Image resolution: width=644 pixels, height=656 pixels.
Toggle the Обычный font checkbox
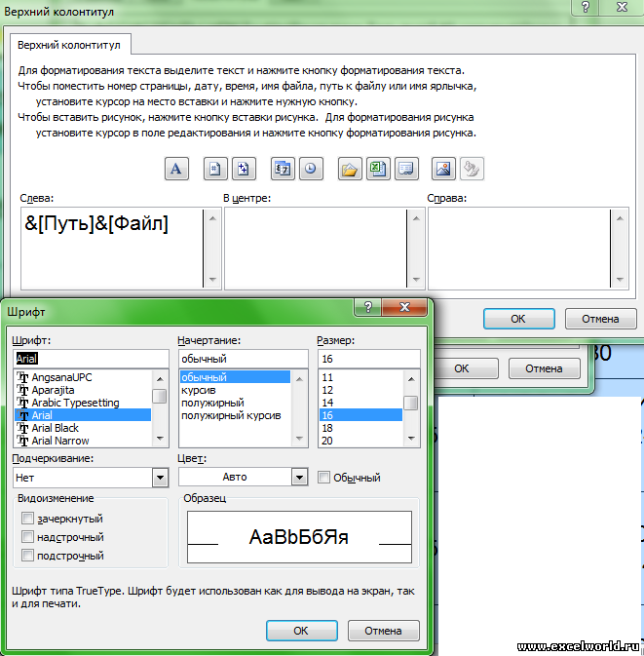coord(324,478)
